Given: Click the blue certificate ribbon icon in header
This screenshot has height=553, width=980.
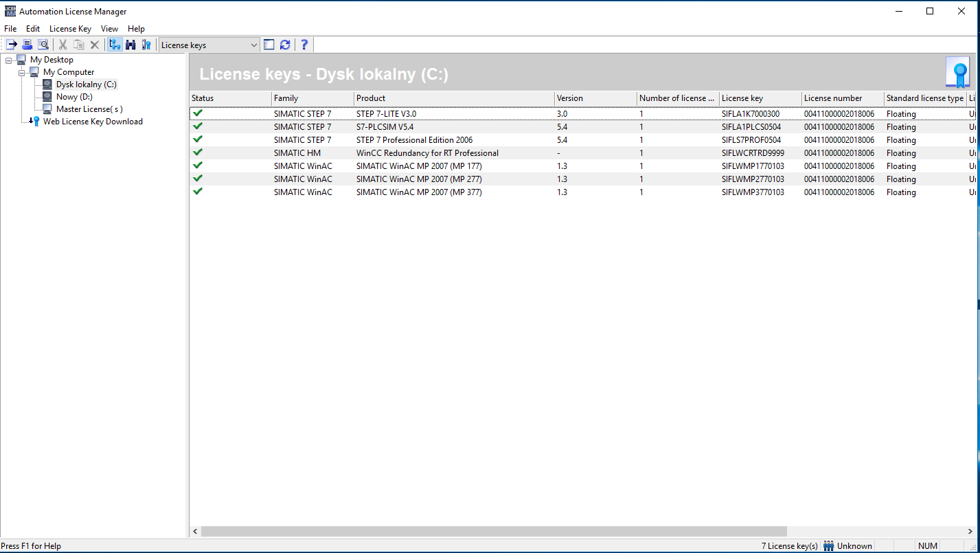Looking at the screenshot, I should 957,72.
